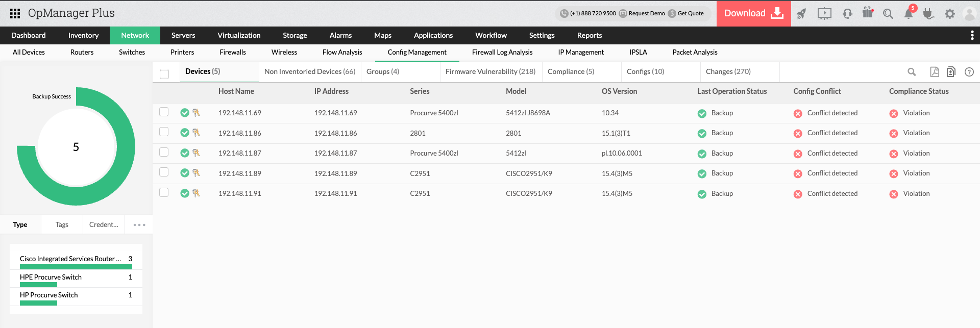
Task: Open the presentation video icon
Action: [x=824, y=14]
